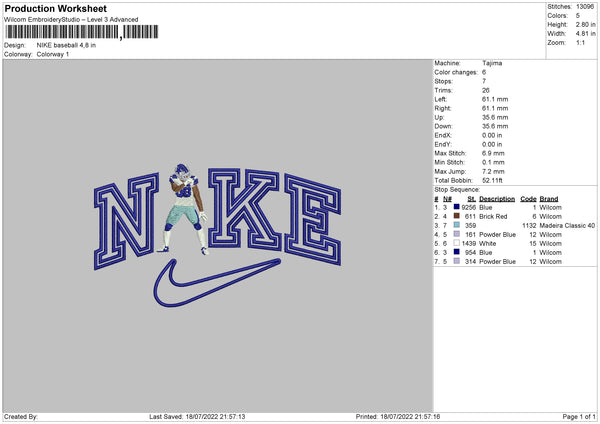The width and height of the screenshot is (600, 424).
Task: Click the football player figure in the design
Action: click(x=186, y=209)
